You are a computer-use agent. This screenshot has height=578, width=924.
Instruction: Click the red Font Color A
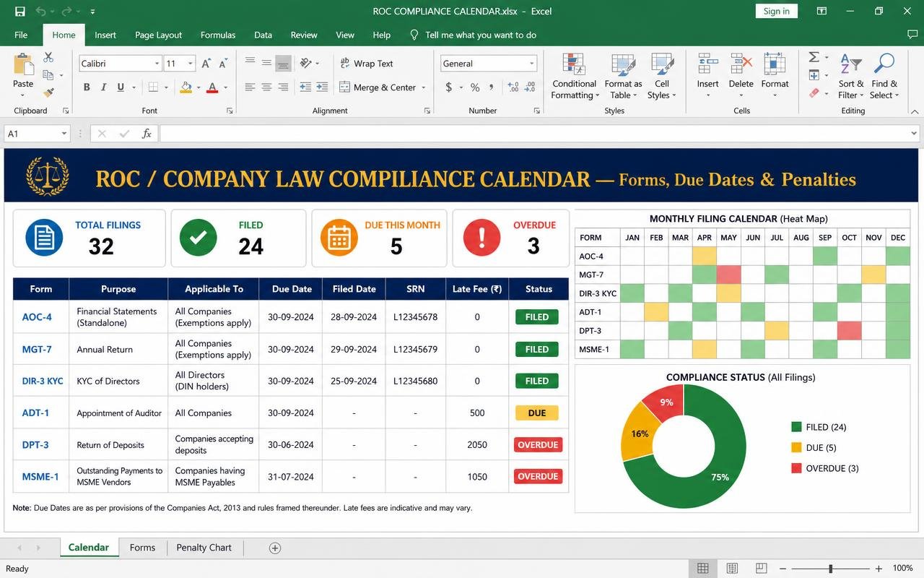[x=212, y=87]
